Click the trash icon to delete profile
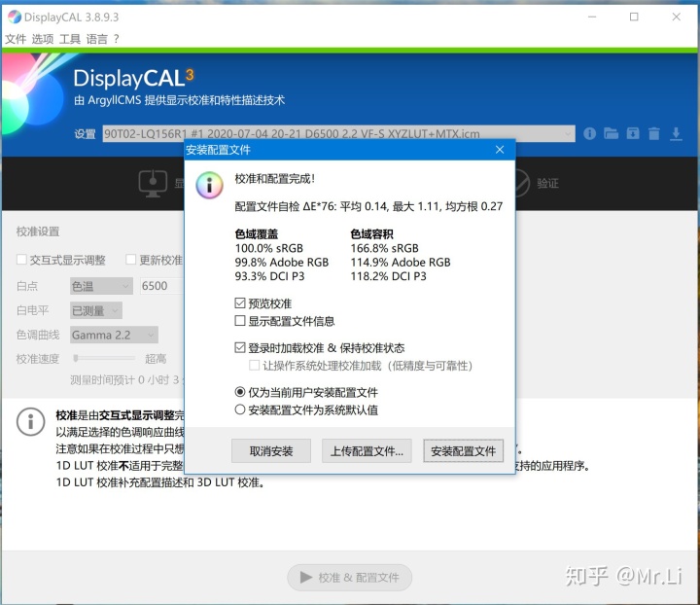 pyautogui.click(x=654, y=133)
